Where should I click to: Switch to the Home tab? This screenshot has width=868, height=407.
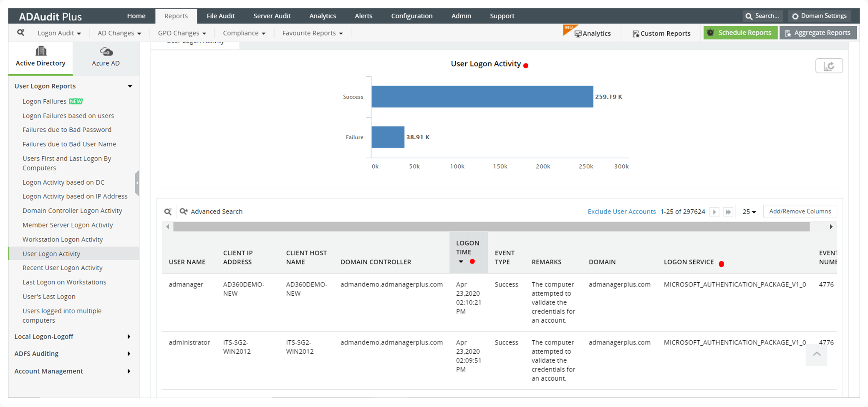(x=136, y=16)
